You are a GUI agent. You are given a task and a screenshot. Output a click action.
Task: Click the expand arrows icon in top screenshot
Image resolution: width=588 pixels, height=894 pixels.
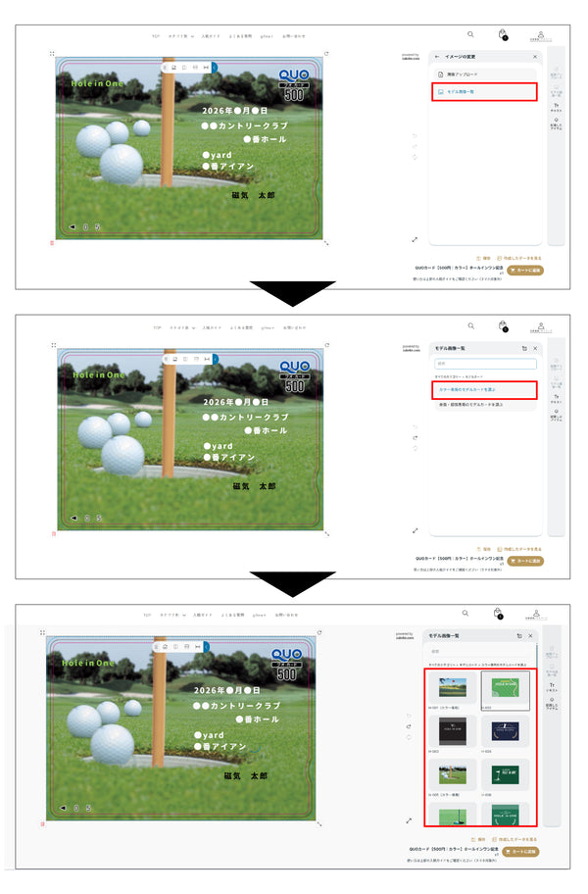point(415,239)
